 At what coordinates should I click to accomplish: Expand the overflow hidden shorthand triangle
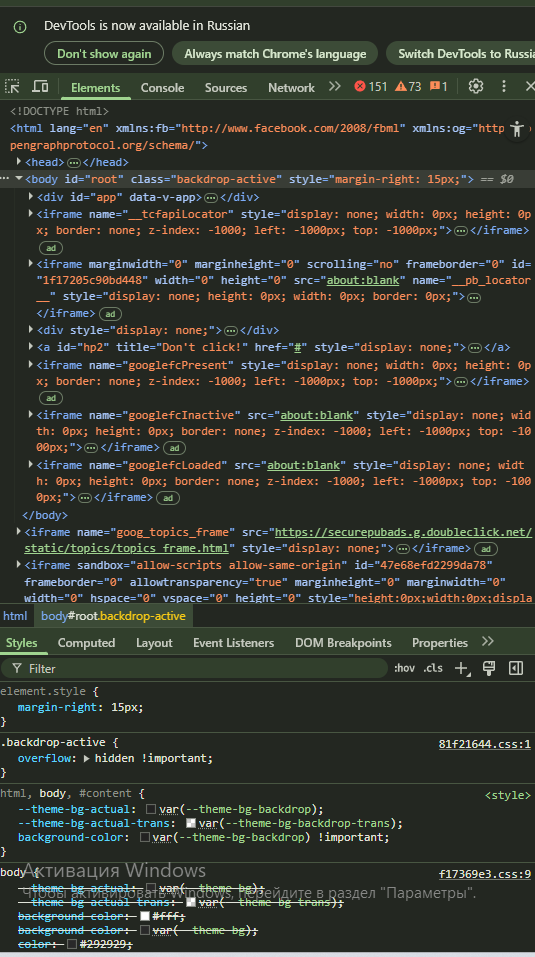pyautogui.click(x=87, y=758)
